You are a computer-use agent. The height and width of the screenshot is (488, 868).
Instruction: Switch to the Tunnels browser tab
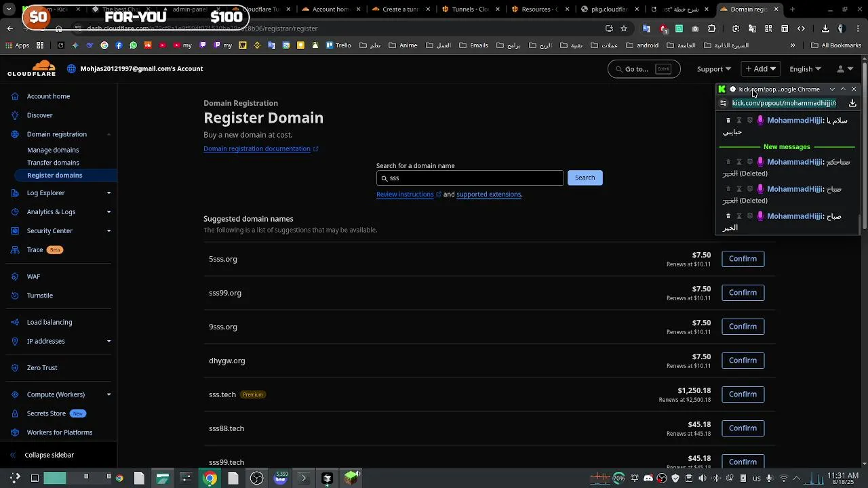(x=470, y=9)
